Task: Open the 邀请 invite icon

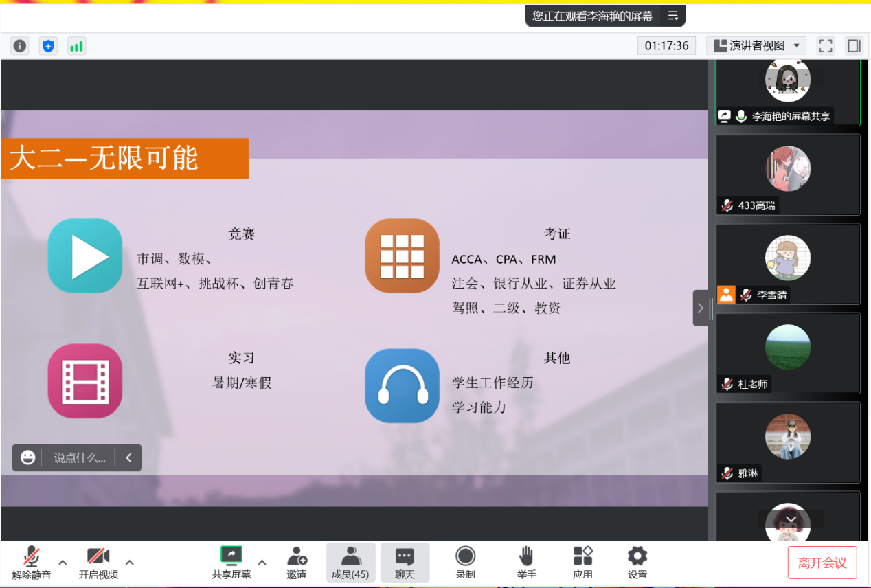Action: click(297, 563)
